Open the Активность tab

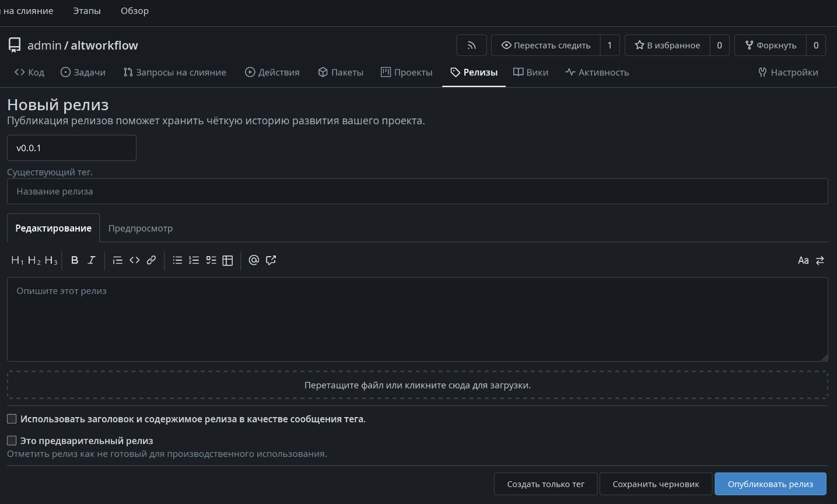click(x=597, y=72)
